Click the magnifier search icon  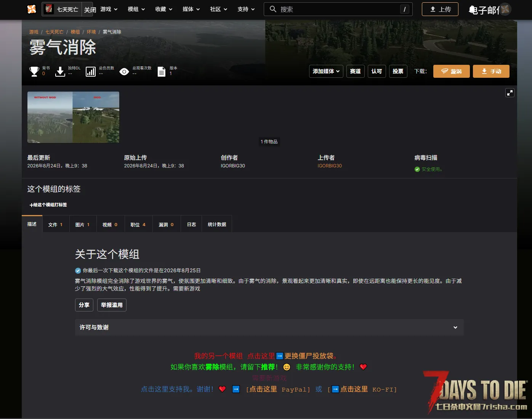pyautogui.click(x=273, y=9)
